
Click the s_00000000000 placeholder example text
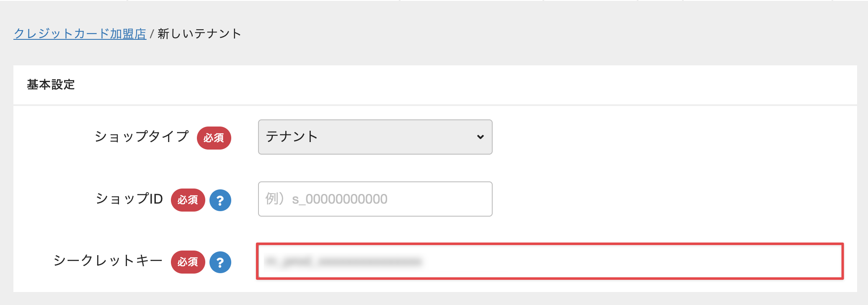tap(340, 199)
